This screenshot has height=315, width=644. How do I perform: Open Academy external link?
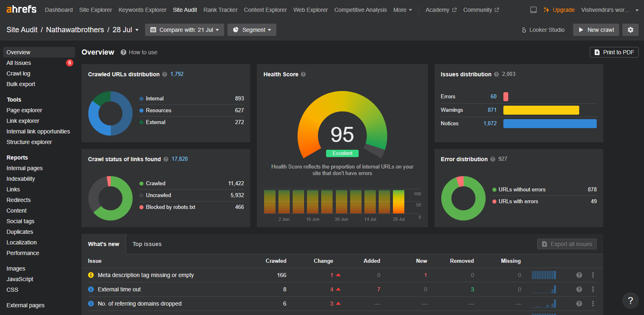tap(441, 10)
